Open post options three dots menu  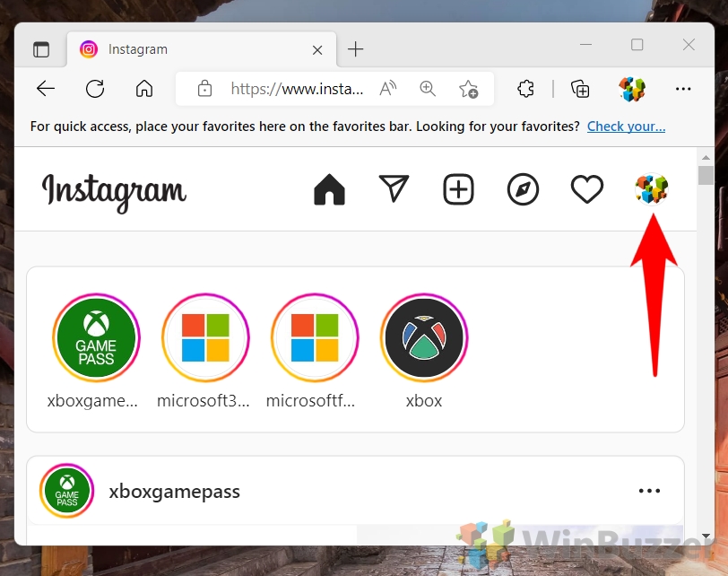click(x=649, y=491)
